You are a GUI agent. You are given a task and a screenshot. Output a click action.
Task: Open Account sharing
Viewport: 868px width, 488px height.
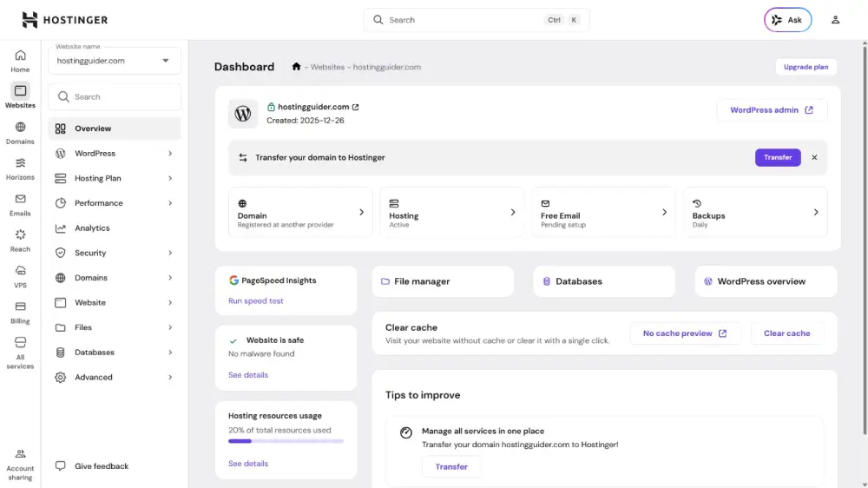coord(20,465)
